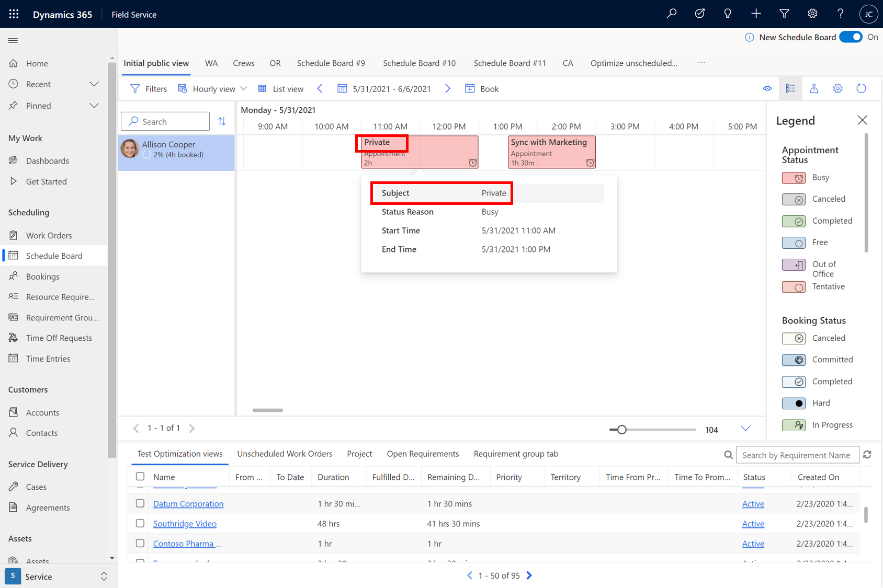Open the assistant lightbulb icon

click(728, 14)
